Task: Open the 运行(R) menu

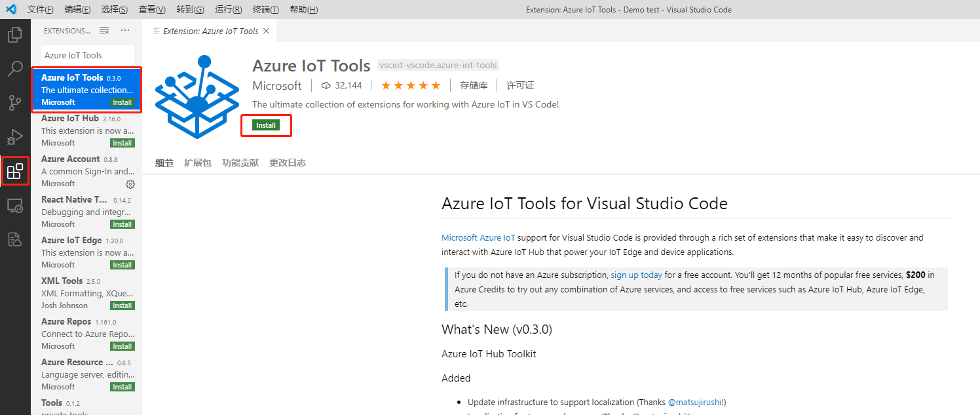Action: (x=228, y=9)
